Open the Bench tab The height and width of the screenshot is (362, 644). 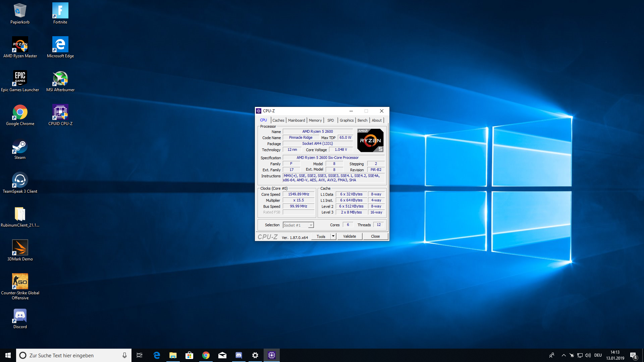click(362, 120)
